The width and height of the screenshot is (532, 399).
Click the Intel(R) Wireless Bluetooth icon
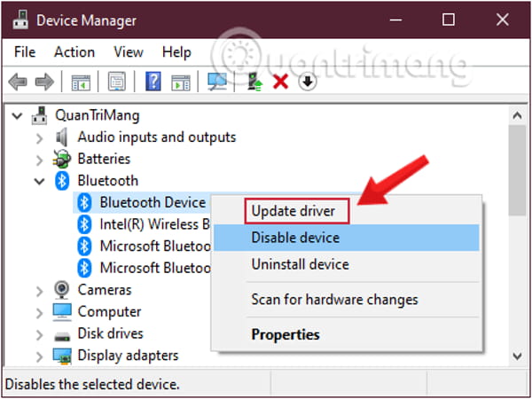84,224
